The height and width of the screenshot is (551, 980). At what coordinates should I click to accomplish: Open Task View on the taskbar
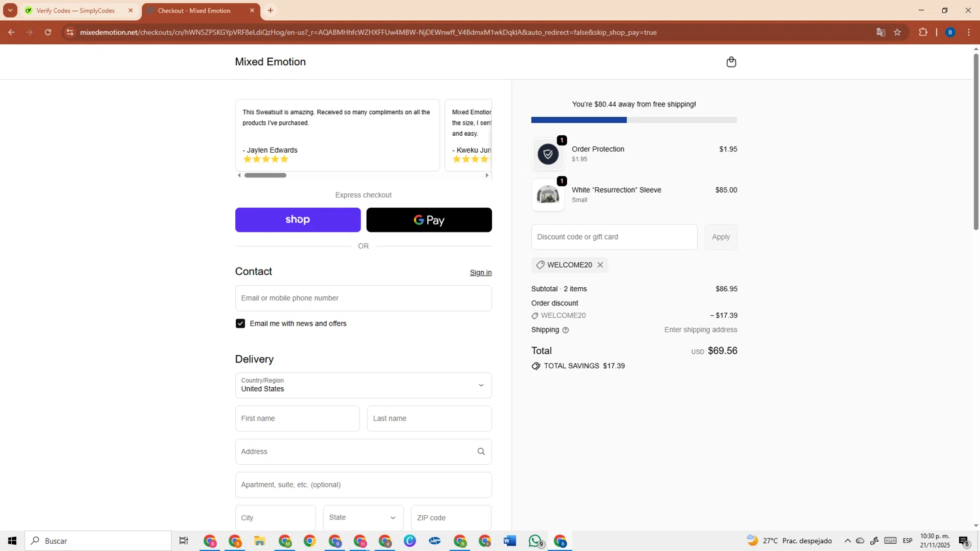(184, 541)
